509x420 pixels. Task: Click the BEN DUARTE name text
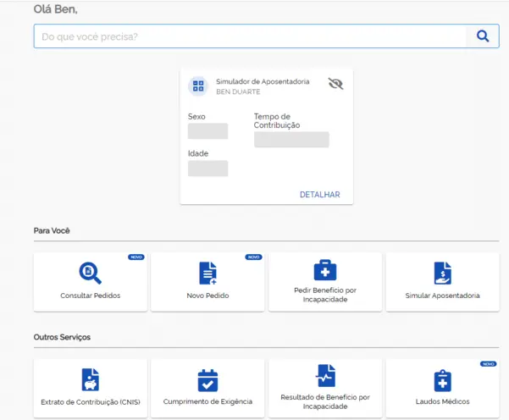point(238,91)
